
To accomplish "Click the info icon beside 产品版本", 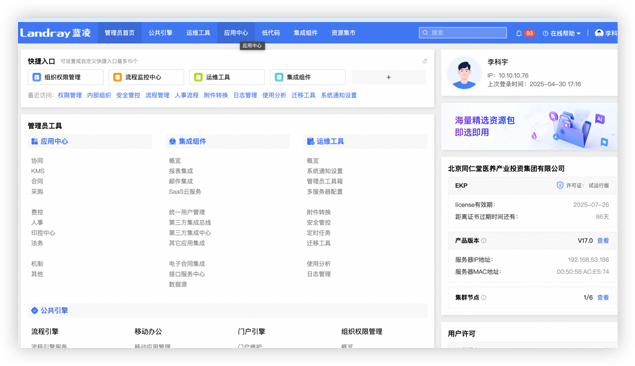I will [x=484, y=240].
